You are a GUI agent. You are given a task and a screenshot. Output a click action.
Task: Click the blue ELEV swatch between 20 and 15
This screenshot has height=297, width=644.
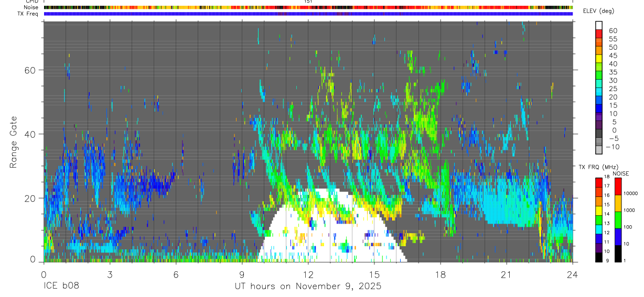pyautogui.click(x=598, y=100)
